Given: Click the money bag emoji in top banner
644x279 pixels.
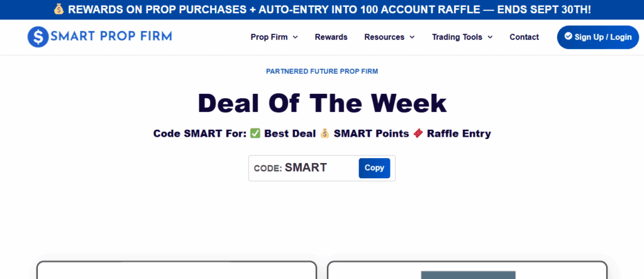Looking at the screenshot, I should point(58,9).
